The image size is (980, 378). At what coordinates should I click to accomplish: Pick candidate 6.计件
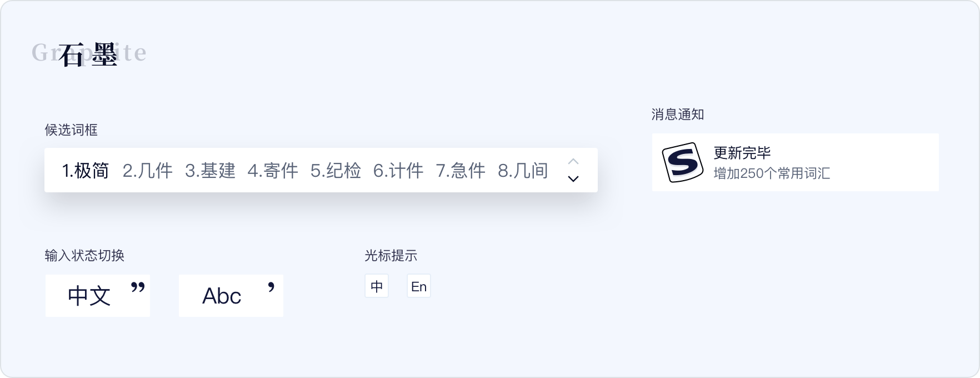click(398, 171)
